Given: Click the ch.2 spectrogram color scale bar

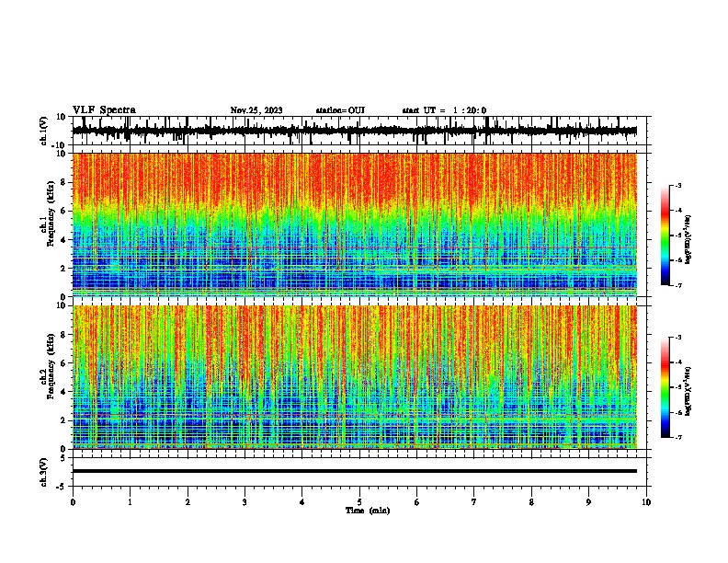Looking at the screenshot, I should tap(665, 387).
